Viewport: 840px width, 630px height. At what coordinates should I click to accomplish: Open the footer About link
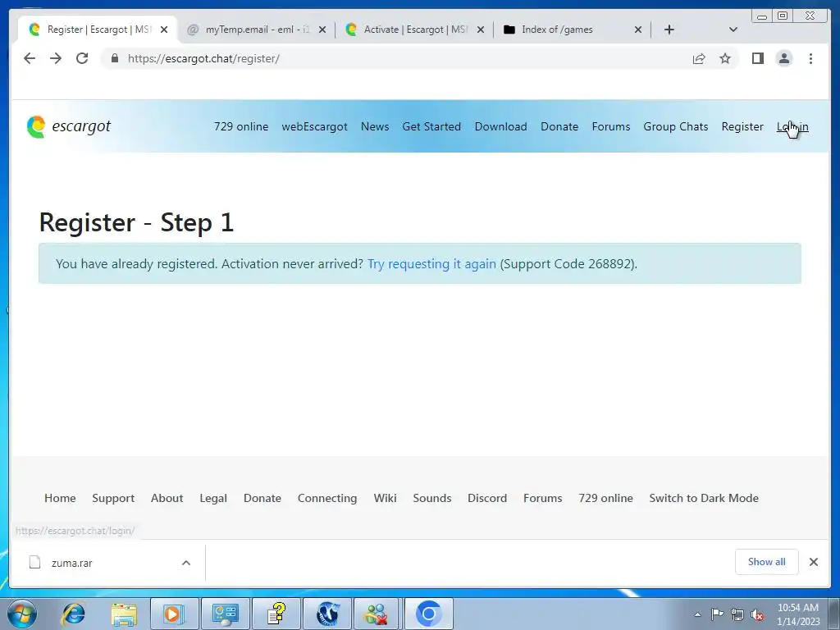coord(167,498)
